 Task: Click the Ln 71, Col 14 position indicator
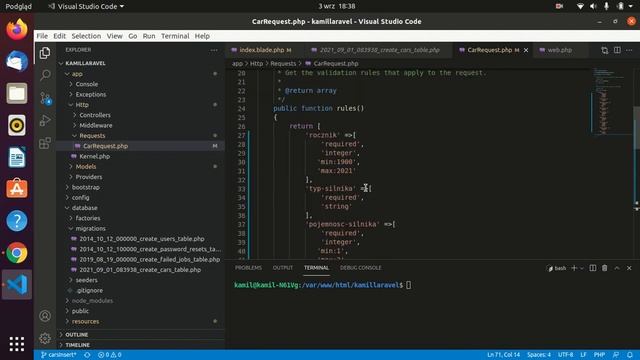(503, 355)
